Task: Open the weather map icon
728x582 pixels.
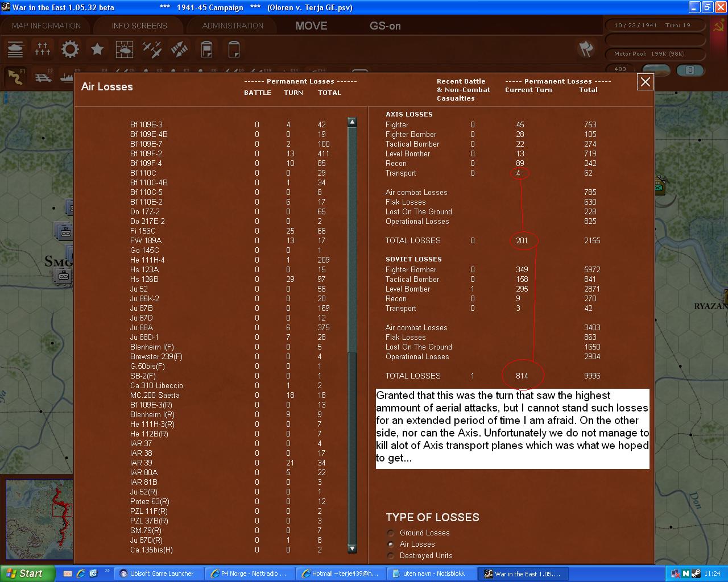Action: pyautogui.click(x=125, y=49)
